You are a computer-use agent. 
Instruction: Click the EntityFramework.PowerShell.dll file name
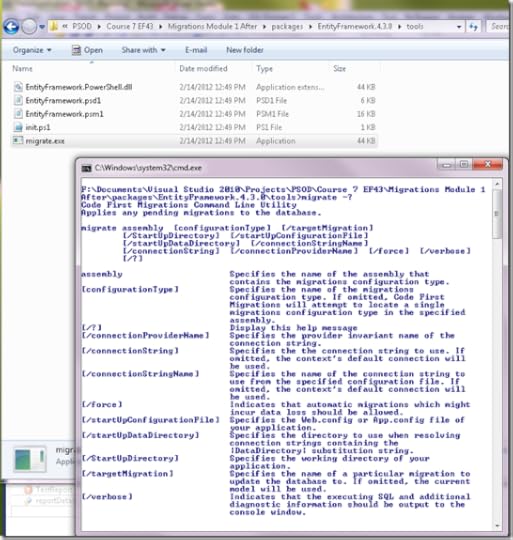pos(79,87)
